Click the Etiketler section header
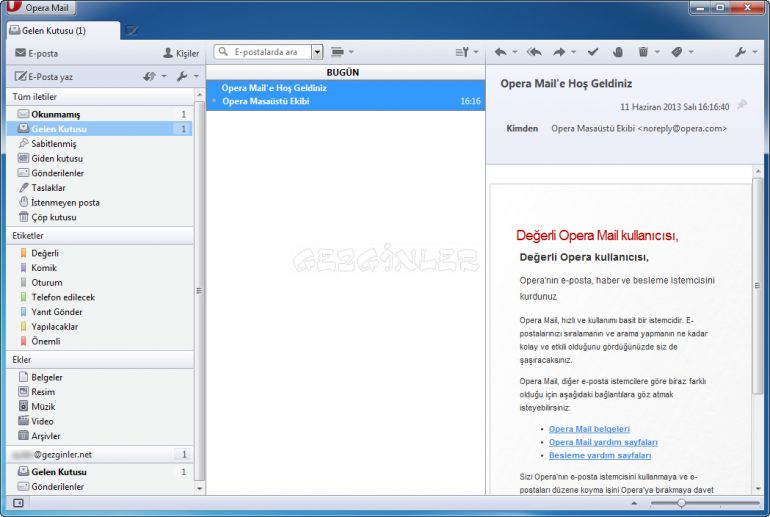The image size is (770, 517). click(100, 236)
